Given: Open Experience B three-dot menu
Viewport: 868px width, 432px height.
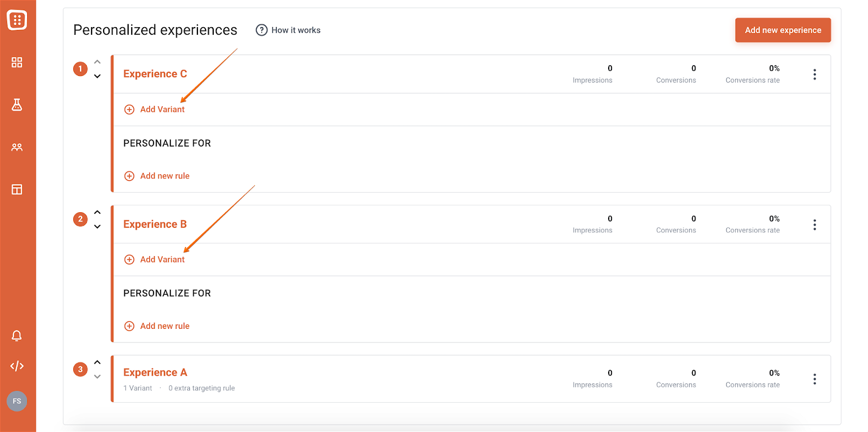Looking at the screenshot, I should [x=814, y=225].
